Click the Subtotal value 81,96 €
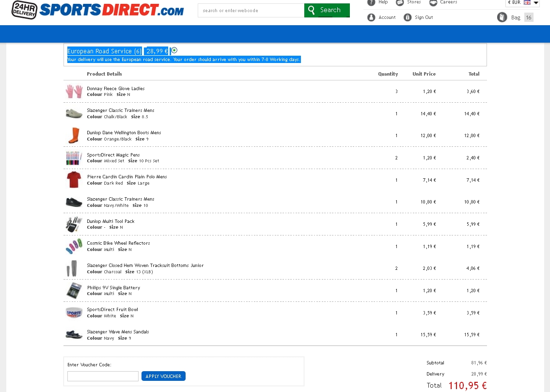Image resolution: width=550 pixels, height=392 pixels. 479,363
